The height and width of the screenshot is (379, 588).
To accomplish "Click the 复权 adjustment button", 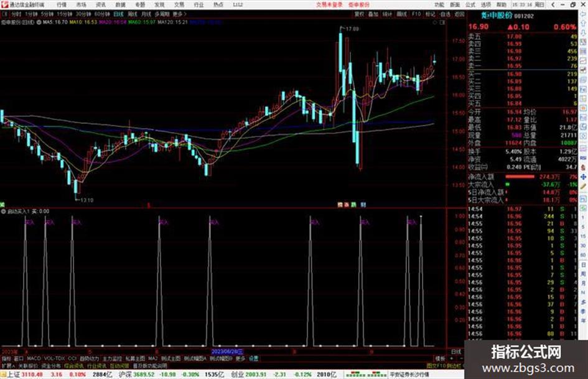I will [359, 14].
